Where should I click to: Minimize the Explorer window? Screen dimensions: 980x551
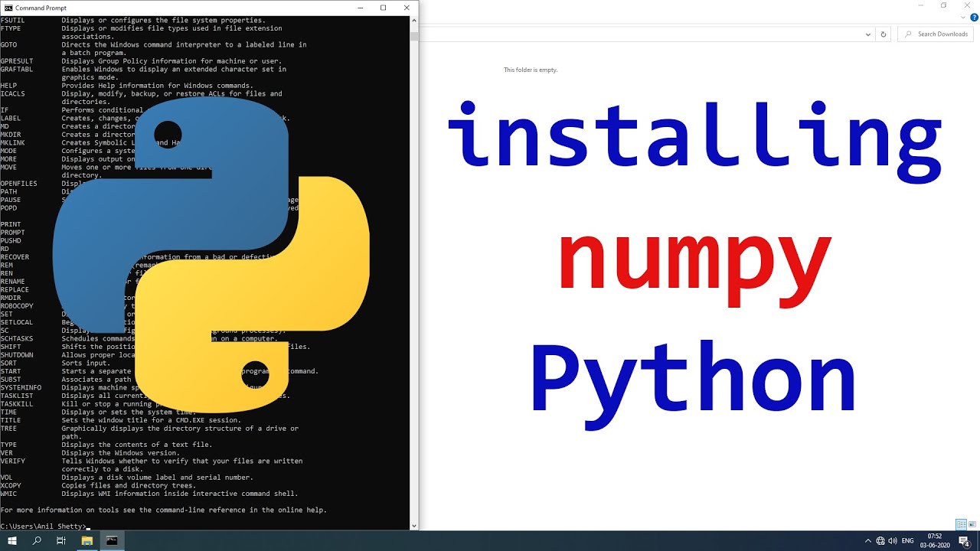(922, 5)
